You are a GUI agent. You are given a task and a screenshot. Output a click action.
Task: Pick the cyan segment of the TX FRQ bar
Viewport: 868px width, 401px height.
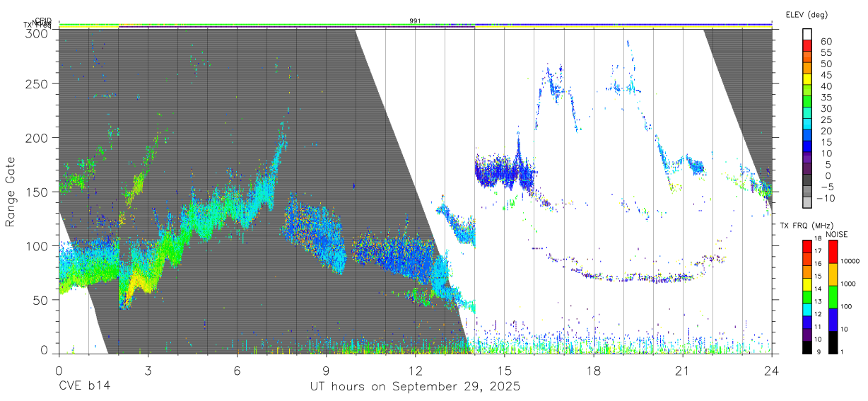pos(807,309)
